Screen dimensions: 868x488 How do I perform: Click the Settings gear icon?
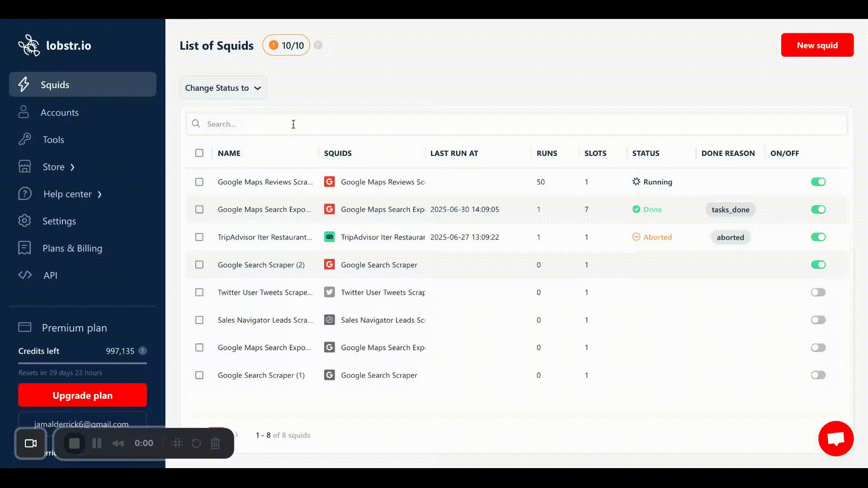24,221
